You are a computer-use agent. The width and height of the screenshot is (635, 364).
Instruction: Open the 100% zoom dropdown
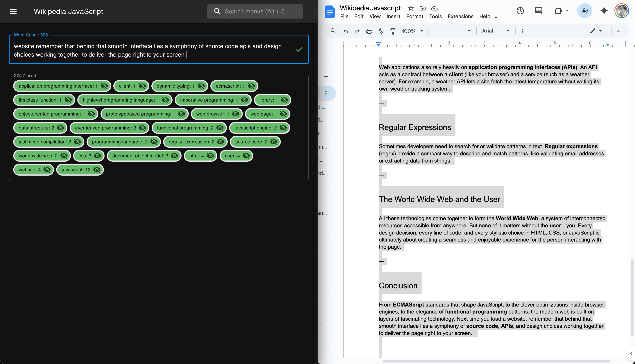coord(412,31)
